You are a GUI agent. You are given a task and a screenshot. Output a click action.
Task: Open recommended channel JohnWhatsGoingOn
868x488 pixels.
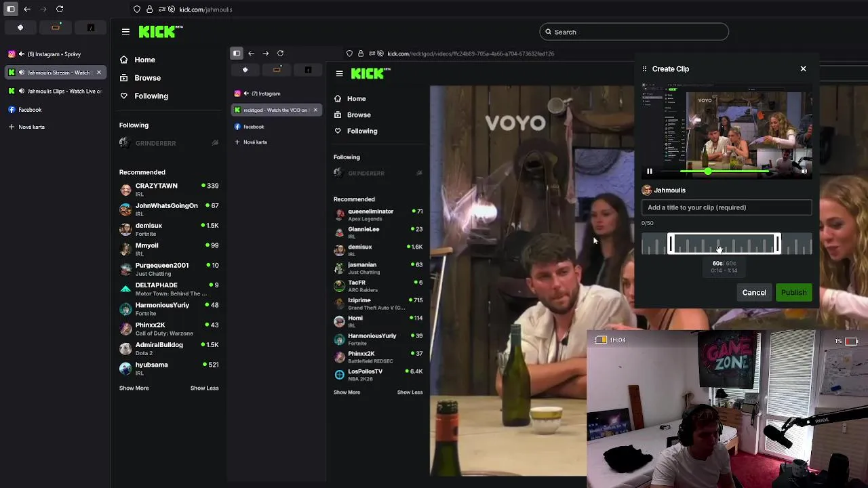tap(168, 209)
